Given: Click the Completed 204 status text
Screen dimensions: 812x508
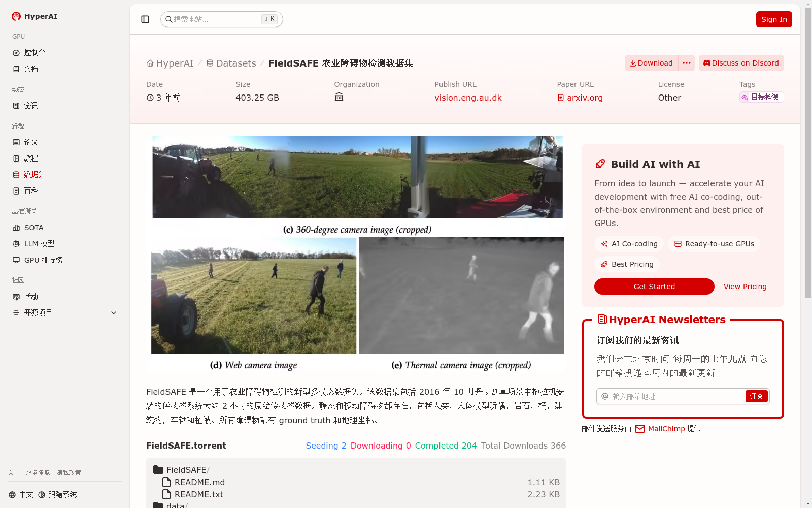Looking at the screenshot, I should [446, 446].
